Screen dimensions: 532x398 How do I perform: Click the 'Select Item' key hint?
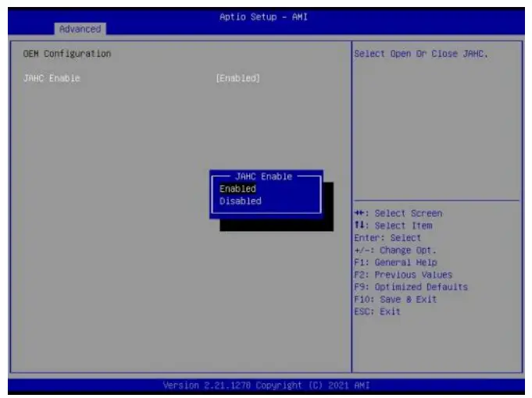[393, 226]
